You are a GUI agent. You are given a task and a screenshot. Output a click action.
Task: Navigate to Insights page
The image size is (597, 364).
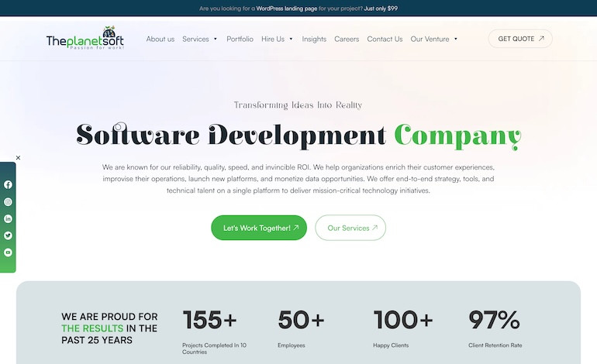tap(314, 39)
